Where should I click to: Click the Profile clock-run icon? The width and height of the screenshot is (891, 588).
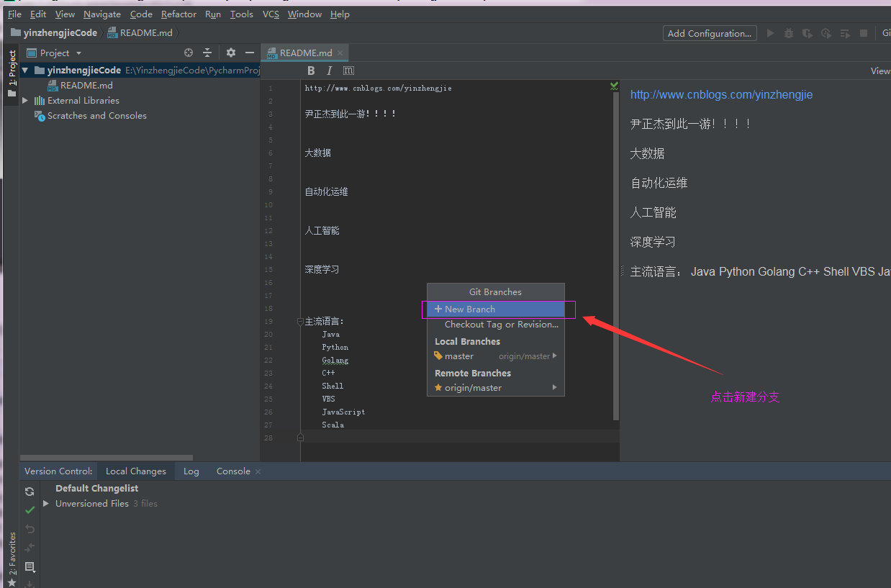(x=826, y=33)
